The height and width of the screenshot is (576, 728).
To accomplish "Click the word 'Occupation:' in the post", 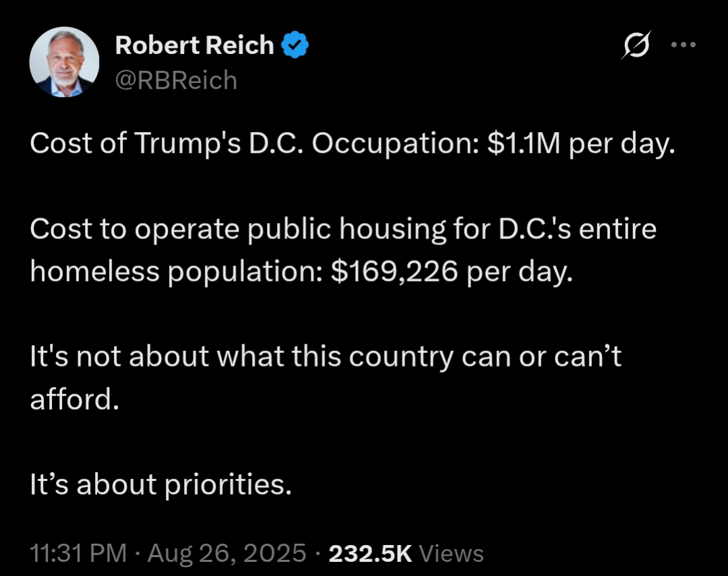I will click(396, 143).
